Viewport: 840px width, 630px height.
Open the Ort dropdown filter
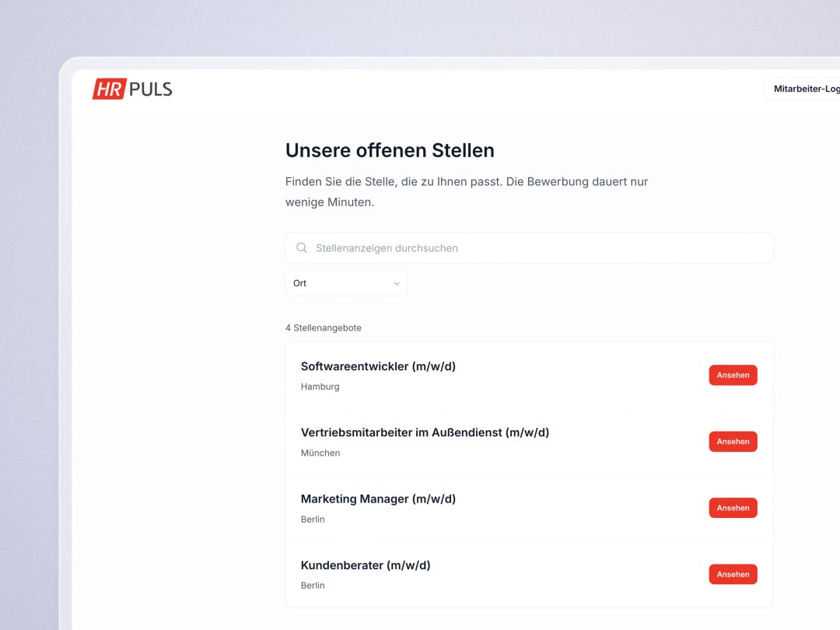[346, 283]
